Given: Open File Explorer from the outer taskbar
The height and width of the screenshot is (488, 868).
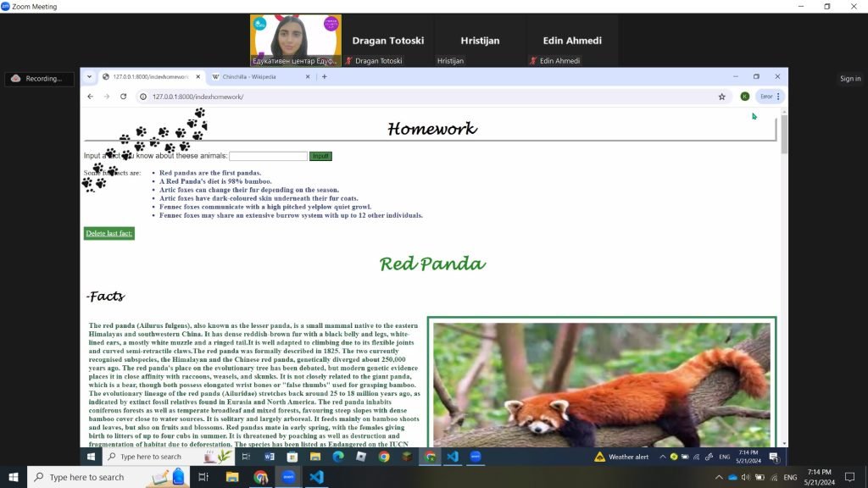Looking at the screenshot, I should click(232, 477).
